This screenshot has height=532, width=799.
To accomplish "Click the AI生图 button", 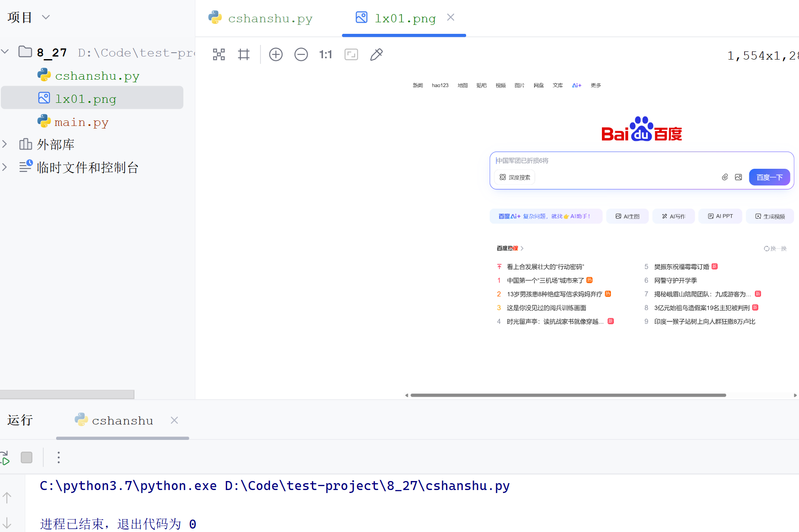I will pyautogui.click(x=627, y=216).
